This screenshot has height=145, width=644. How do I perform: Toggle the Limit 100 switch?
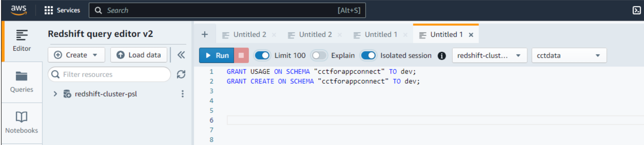262,55
